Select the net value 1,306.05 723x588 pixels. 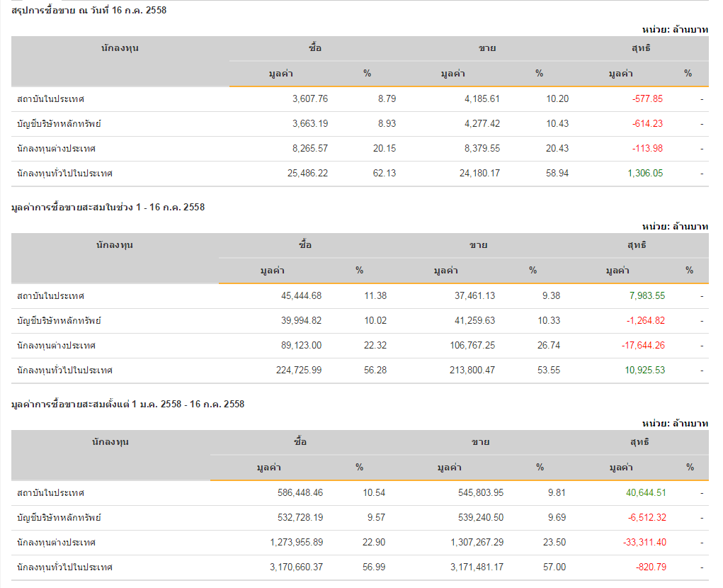point(645,174)
